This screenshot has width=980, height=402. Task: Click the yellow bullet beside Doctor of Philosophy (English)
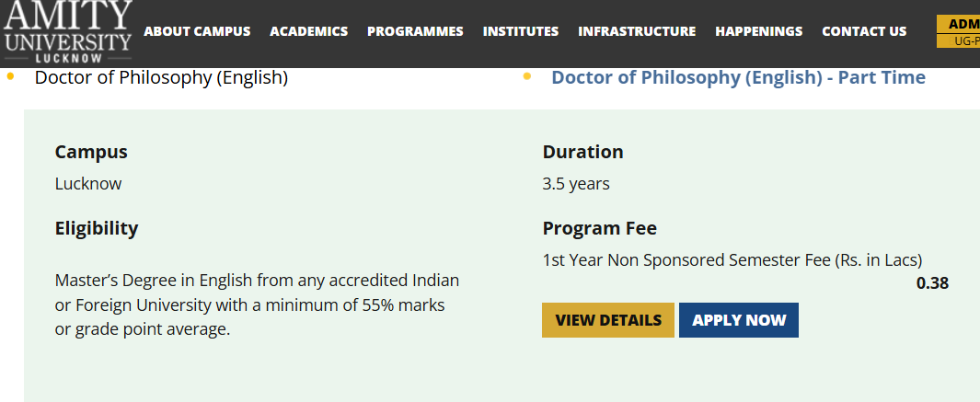(x=10, y=76)
